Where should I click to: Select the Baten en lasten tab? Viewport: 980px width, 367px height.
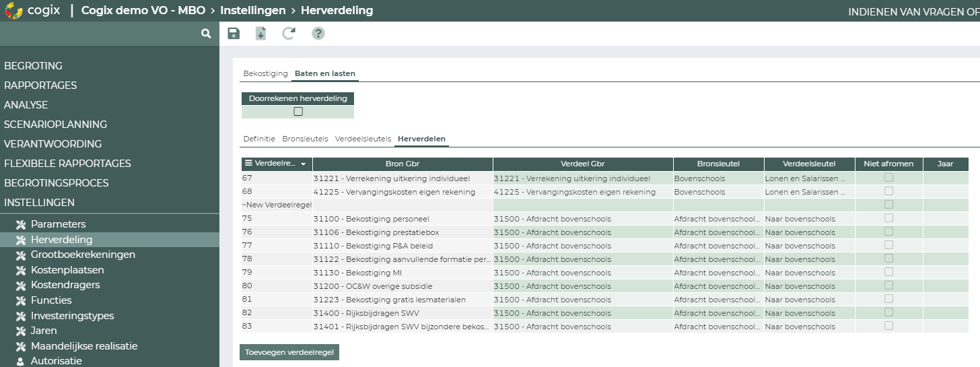coord(325,73)
